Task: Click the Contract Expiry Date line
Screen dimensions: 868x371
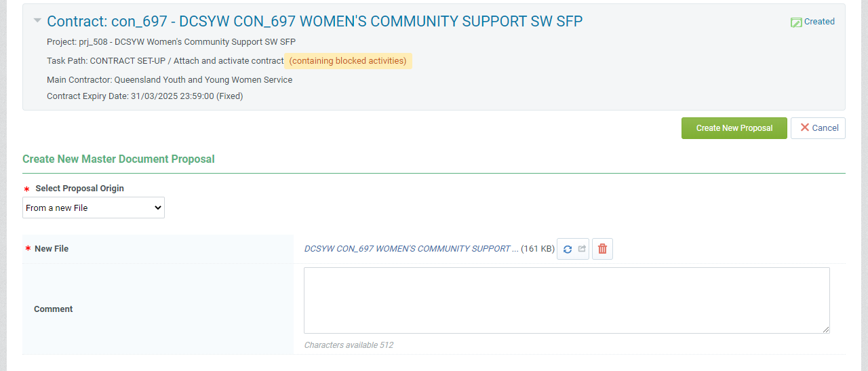Action: pos(144,96)
